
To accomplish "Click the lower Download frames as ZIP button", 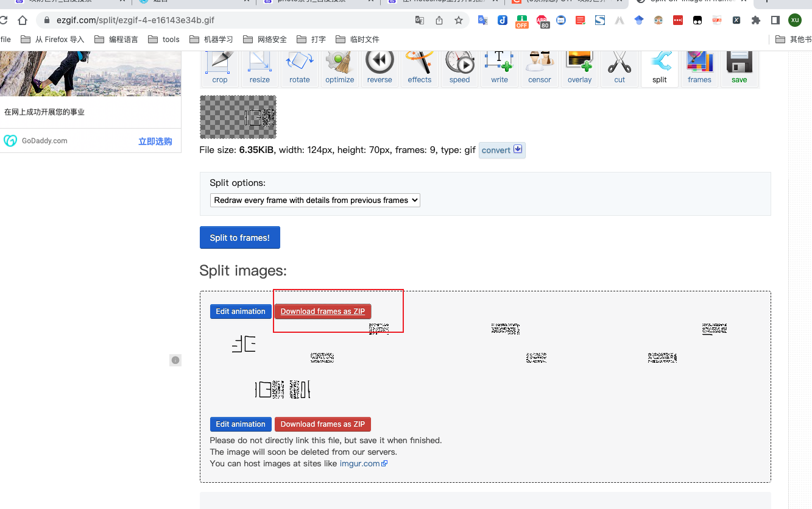I will [x=322, y=424].
